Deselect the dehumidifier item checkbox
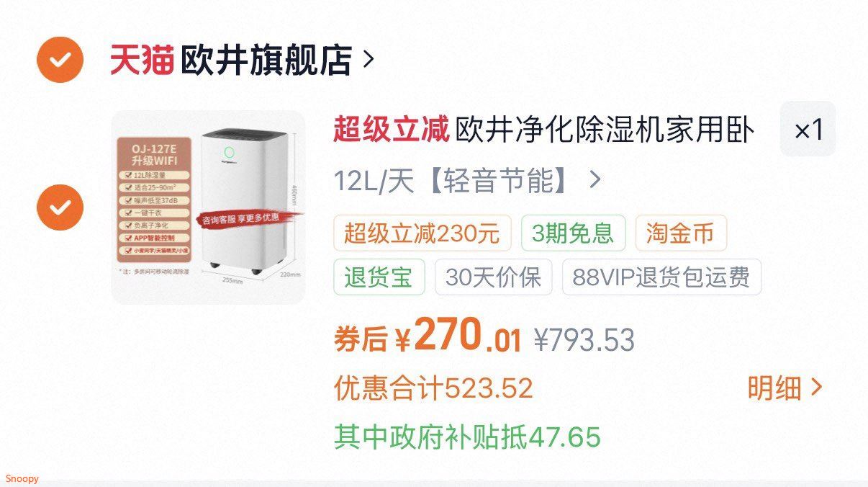Viewport: 868px width, 487px height. [60, 207]
